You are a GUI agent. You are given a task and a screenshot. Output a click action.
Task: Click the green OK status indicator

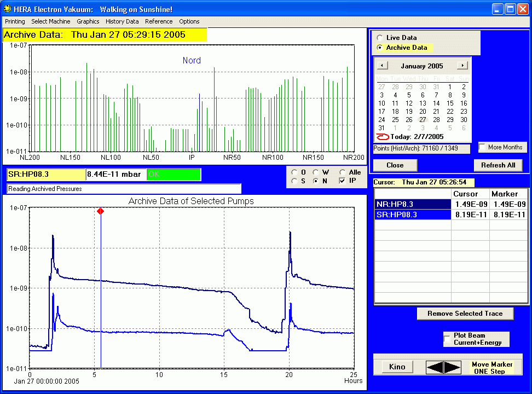[174, 175]
